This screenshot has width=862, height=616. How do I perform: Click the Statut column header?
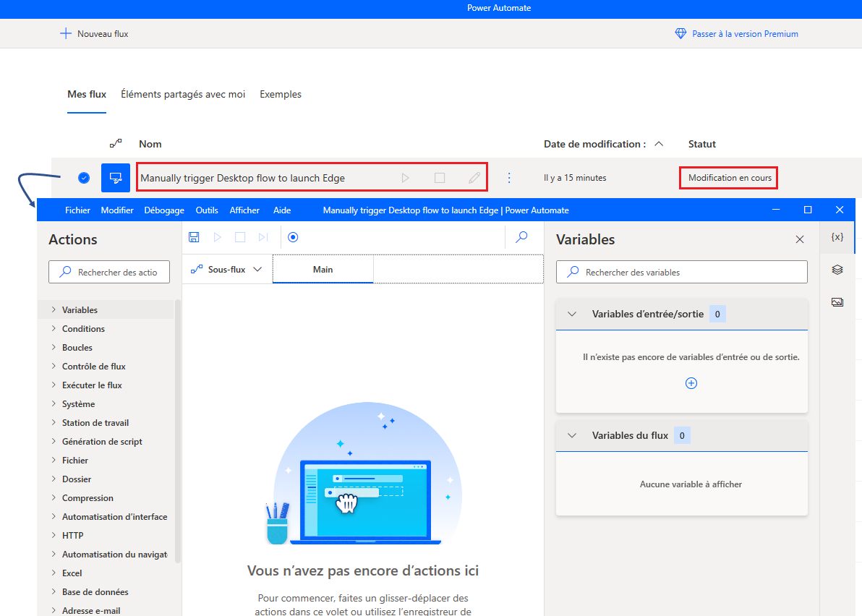(702, 144)
